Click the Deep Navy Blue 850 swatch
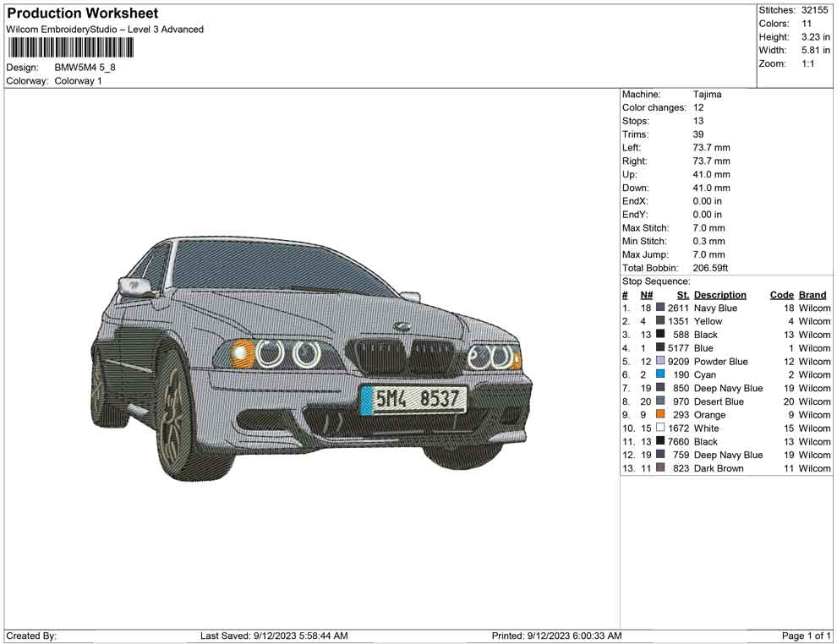The height and width of the screenshot is (644, 837). [x=660, y=388]
